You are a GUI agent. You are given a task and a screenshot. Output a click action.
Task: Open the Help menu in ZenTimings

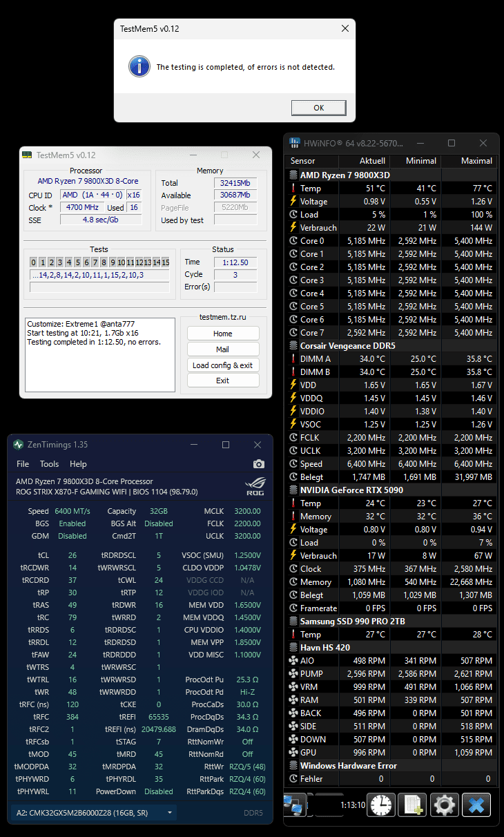[x=78, y=464]
